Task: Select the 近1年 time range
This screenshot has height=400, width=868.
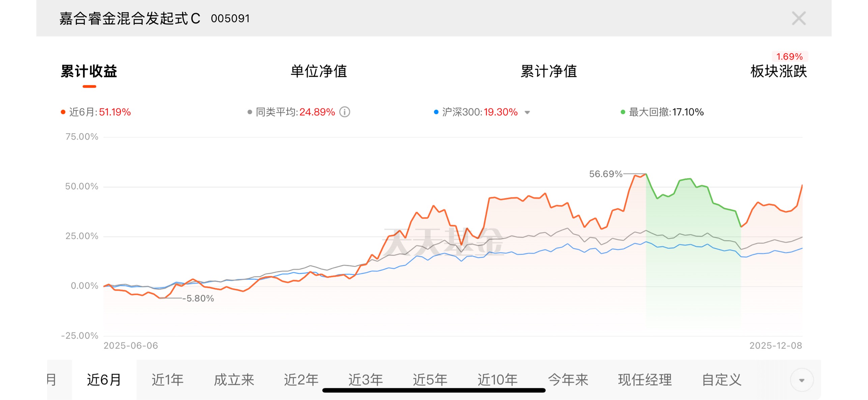Action: point(168,380)
